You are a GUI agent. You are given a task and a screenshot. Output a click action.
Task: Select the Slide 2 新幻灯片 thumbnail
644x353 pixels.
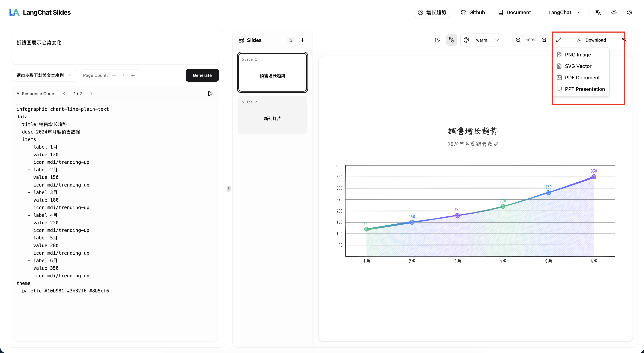[x=272, y=115]
